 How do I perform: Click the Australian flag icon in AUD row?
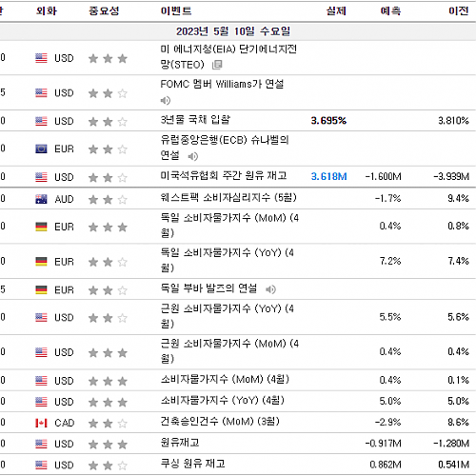point(41,199)
